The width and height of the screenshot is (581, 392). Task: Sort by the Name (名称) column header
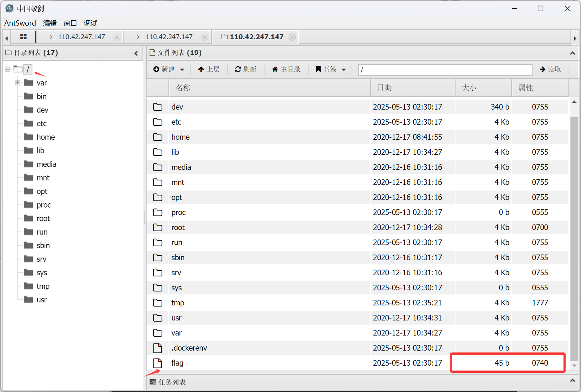click(x=270, y=88)
